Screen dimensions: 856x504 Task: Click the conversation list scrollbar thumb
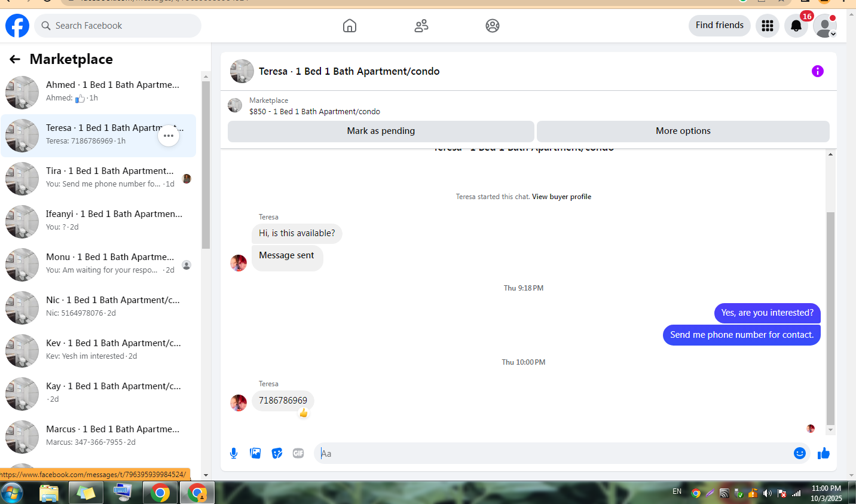tap(206, 164)
